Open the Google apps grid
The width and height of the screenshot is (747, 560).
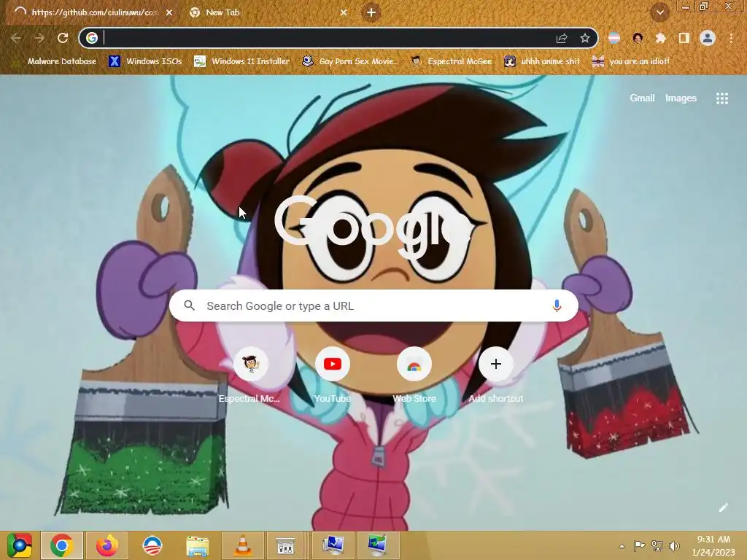(721, 98)
